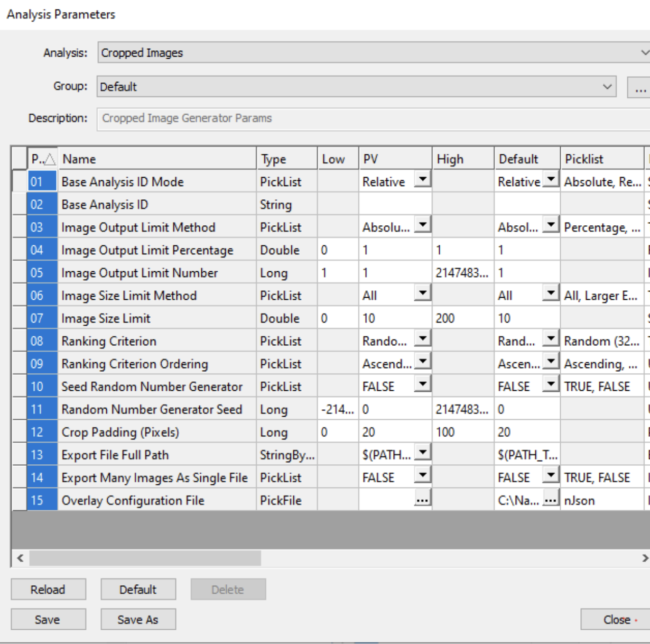This screenshot has height=644, width=650.
Task: Click the horizontal scrollbar left arrow
Action: [20, 558]
